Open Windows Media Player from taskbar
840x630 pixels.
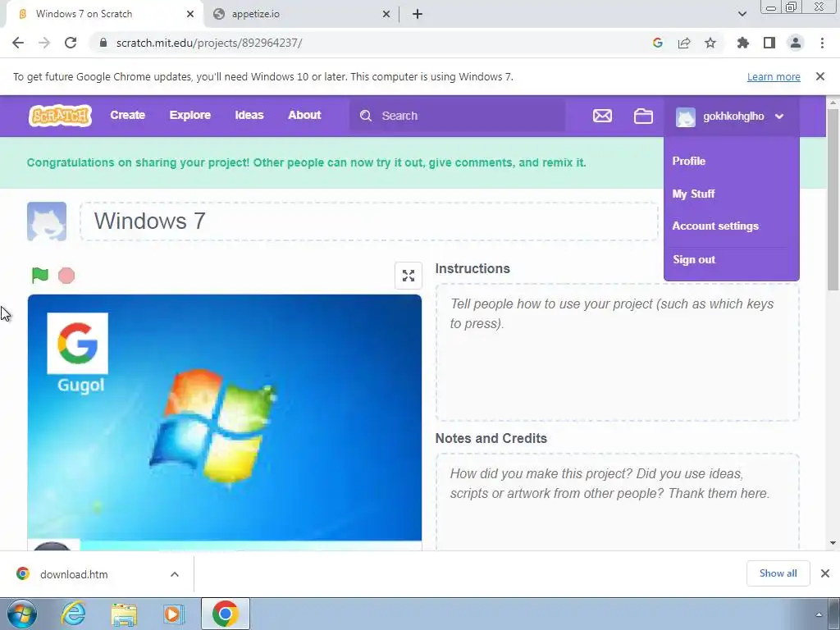174,614
